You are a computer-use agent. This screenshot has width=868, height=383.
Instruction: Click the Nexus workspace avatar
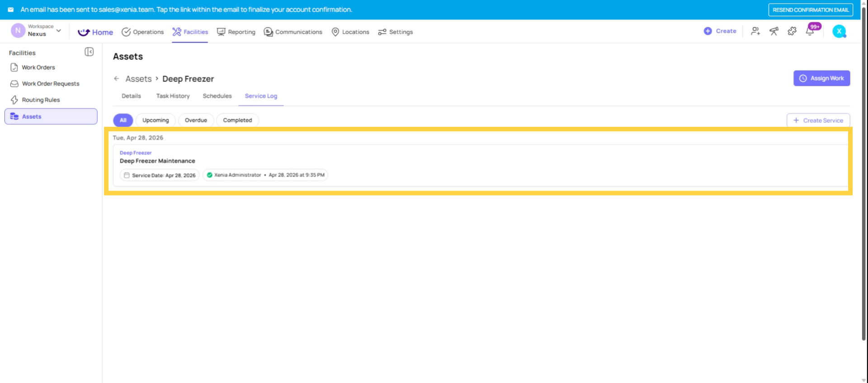coord(18,31)
